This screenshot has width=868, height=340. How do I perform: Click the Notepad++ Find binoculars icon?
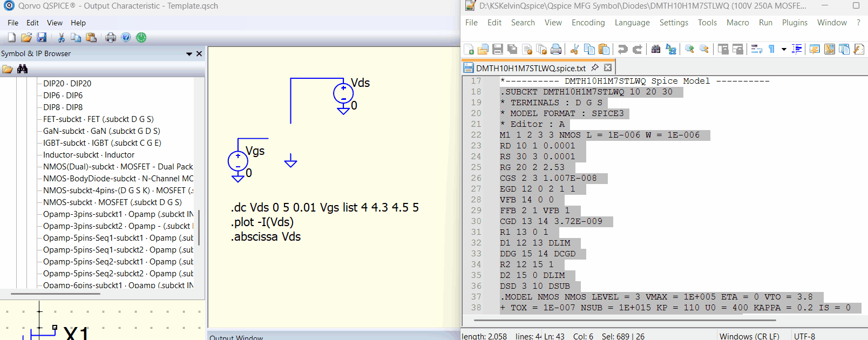pyautogui.click(x=656, y=49)
